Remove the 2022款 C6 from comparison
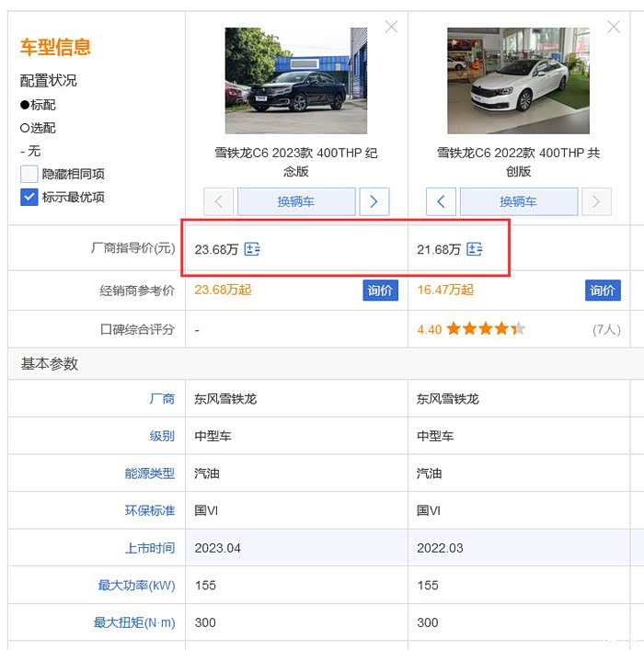The height and width of the screenshot is (650, 644). tap(614, 28)
